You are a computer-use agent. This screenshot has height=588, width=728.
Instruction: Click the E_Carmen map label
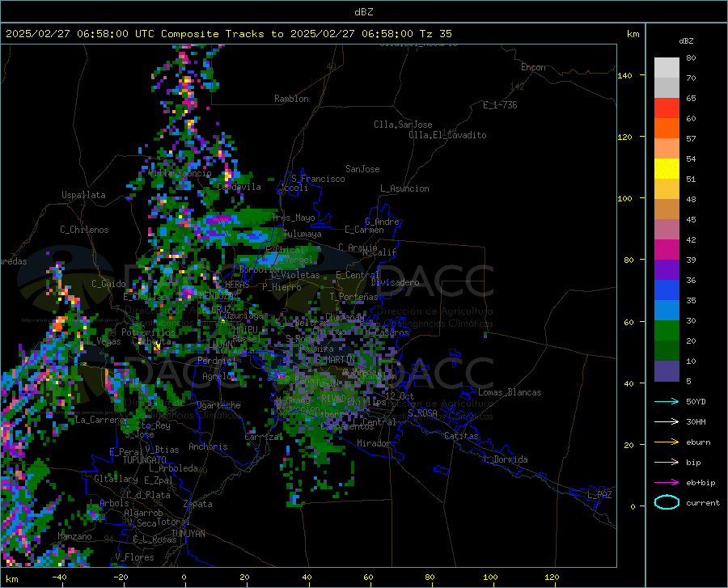click(x=365, y=229)
